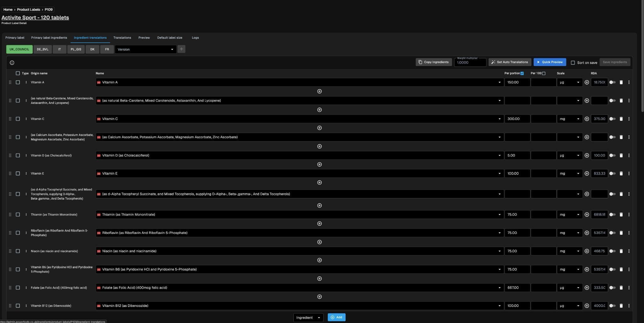The height and width of the screenshot is (323, 644).
Task: Check the Per 100 column checkbox
Action: coord(544,73)
